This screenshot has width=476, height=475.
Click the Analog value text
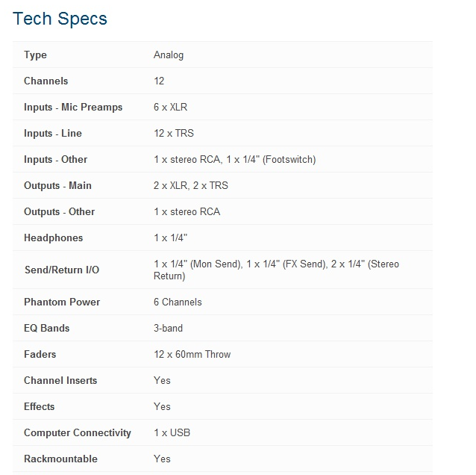169,55
